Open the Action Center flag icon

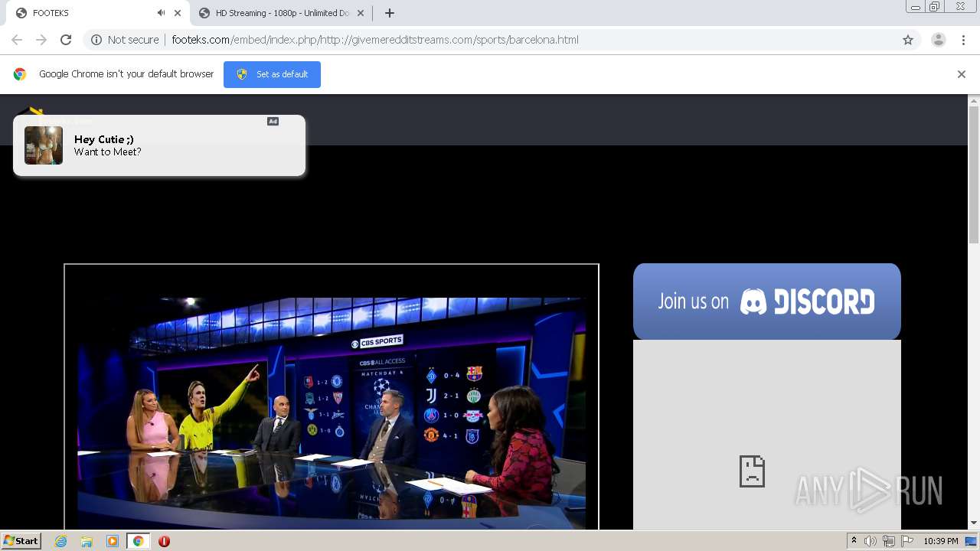click(x=907, y=541)
